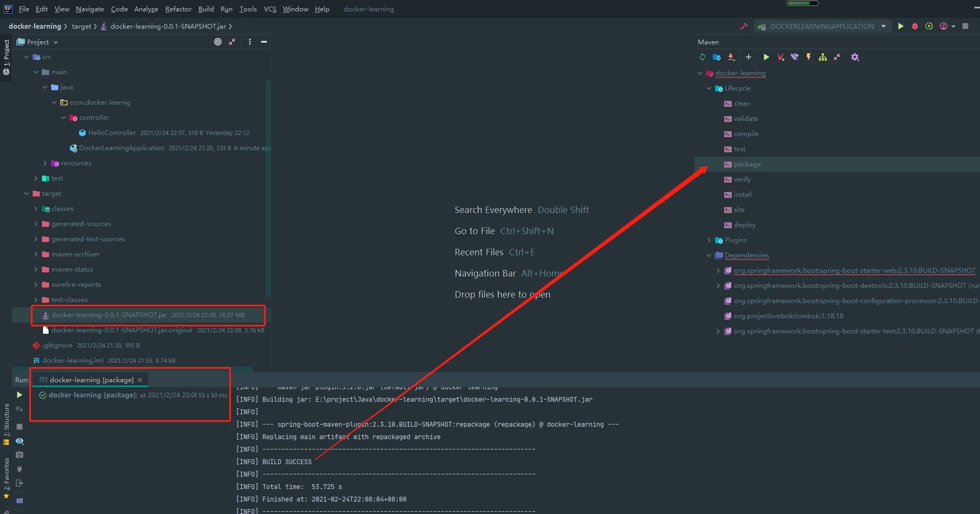
Task: Click Execute Maven Goal icon
Action: pyautogui.click(x=781, y=57)
